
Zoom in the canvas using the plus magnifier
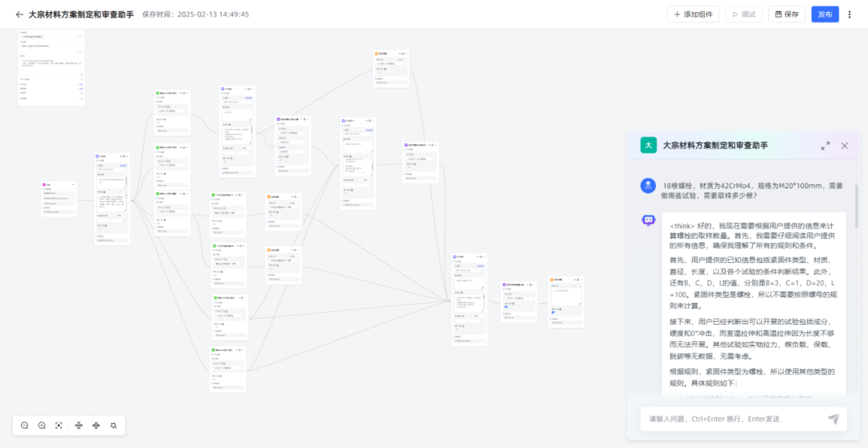pos(42,425)
